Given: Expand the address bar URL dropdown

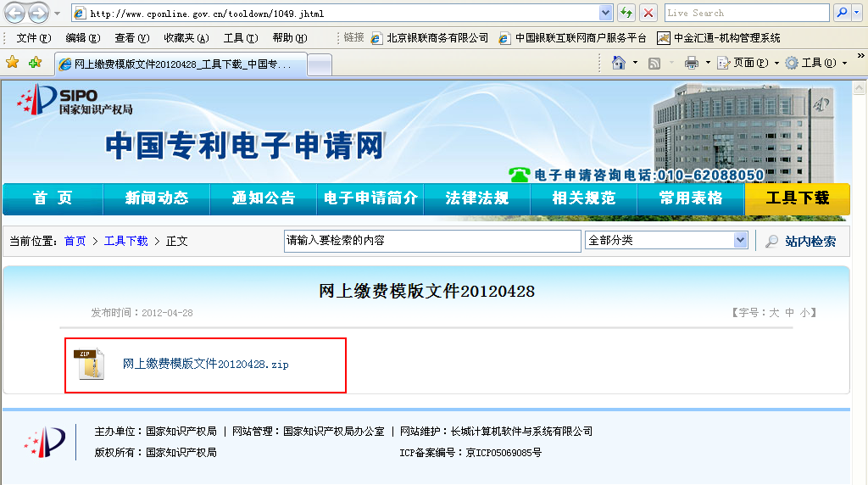Looking at the screenshot, I should tap(605, 13).
